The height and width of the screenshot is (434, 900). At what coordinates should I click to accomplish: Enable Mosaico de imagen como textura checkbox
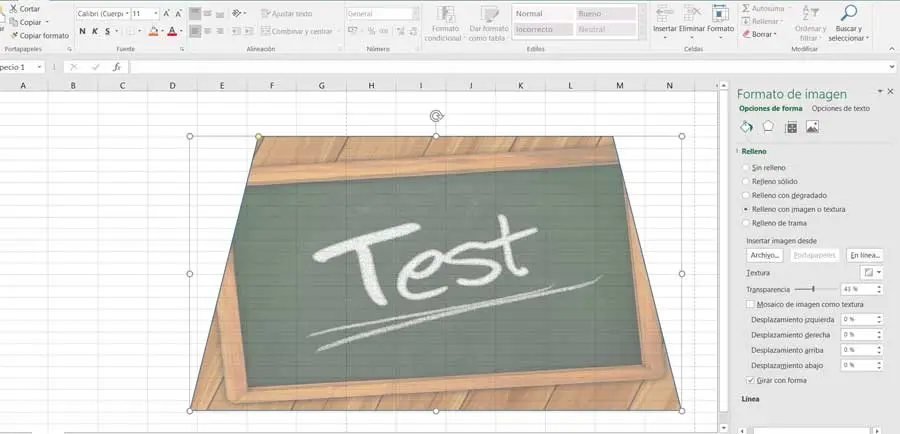click(750, 304)
